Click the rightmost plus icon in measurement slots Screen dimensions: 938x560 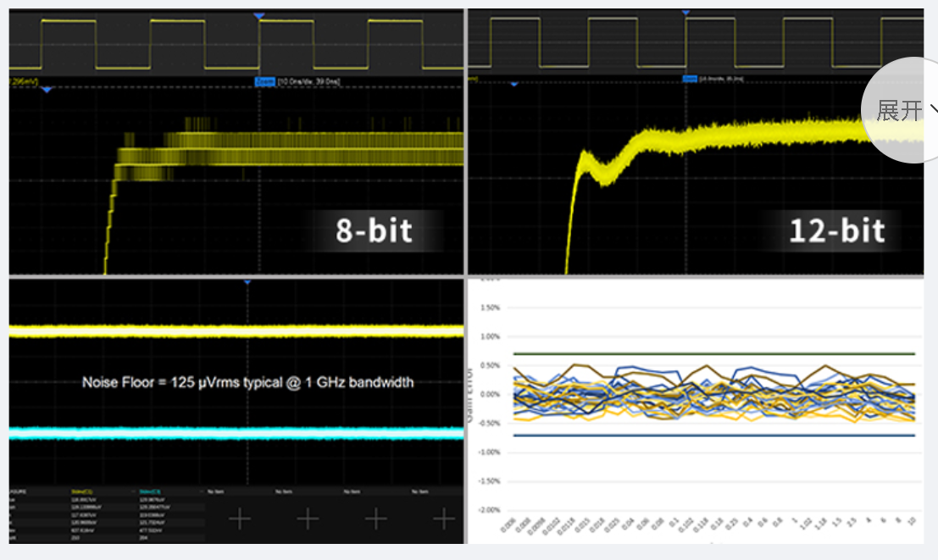point(443,518)
